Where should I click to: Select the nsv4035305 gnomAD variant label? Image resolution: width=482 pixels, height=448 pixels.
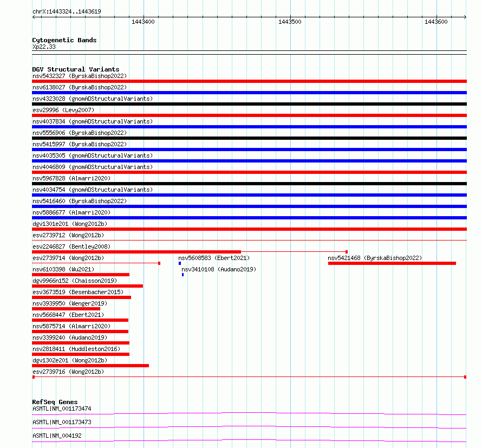tap(93, 155)
